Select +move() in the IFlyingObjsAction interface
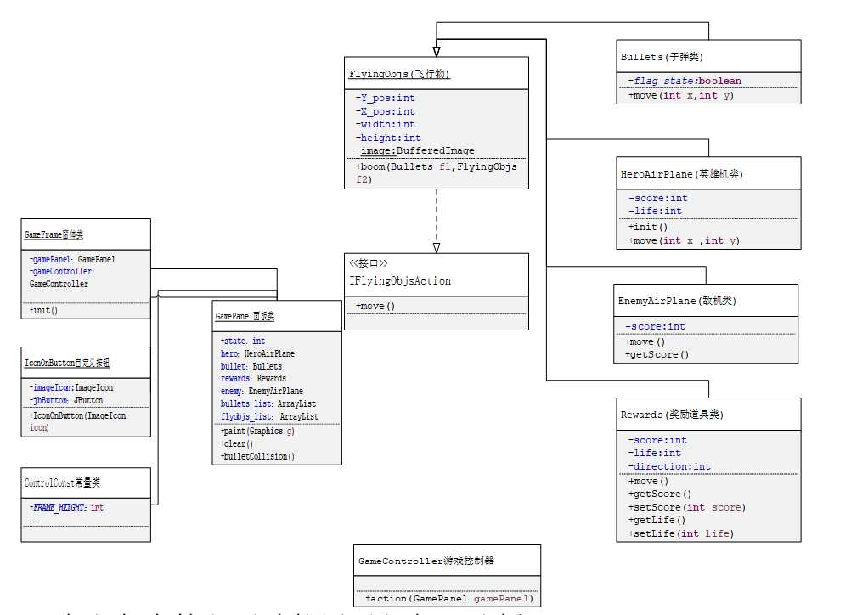 coord(375,306)
